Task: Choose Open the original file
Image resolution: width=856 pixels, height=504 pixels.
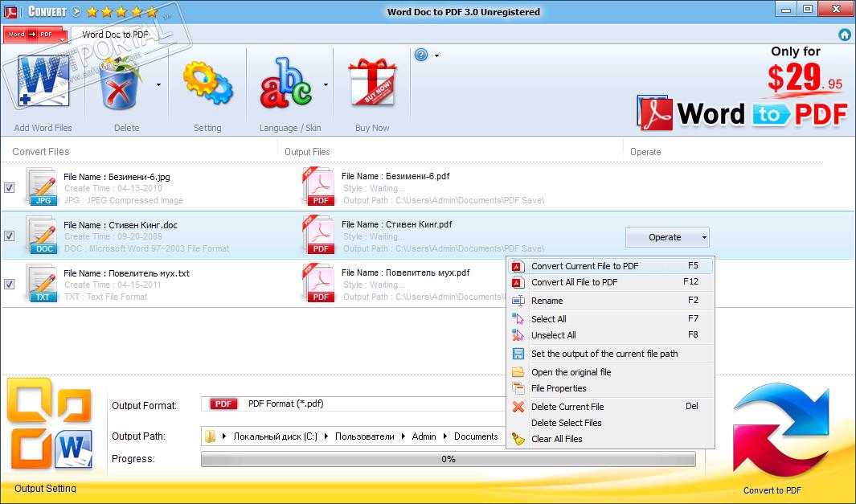Action: coord(610,372)
